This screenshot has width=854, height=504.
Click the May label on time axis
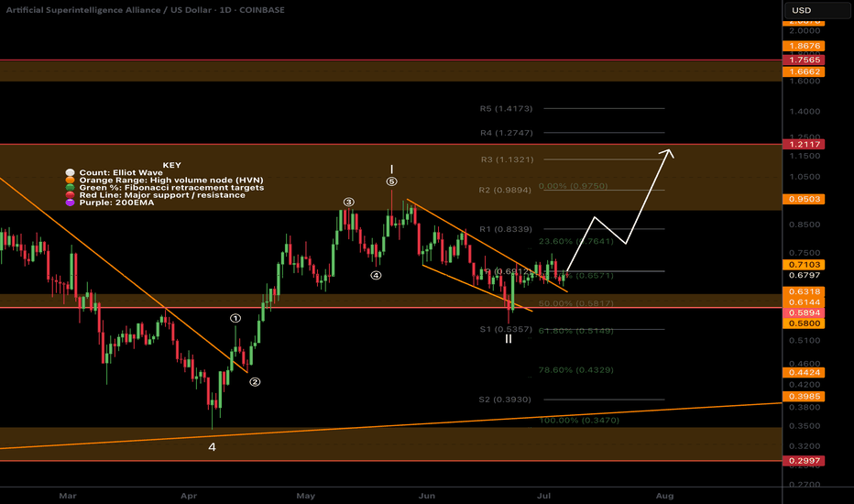point(305,496)
